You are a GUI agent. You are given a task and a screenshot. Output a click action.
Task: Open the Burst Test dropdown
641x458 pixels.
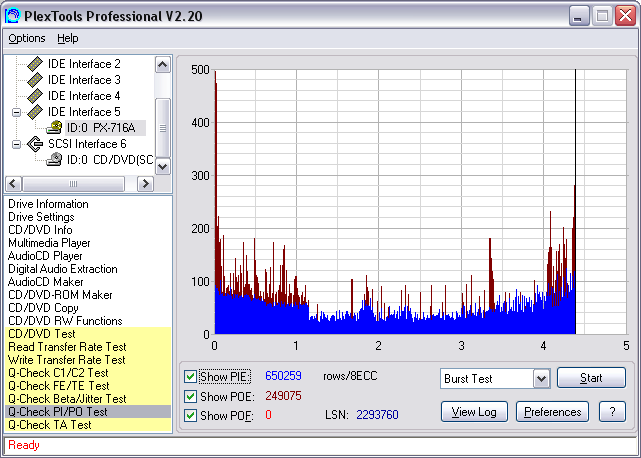click(541, 379)
